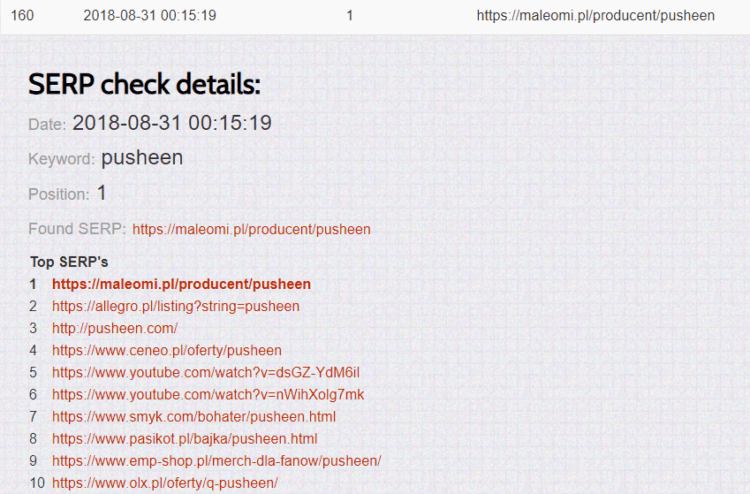Open the emp-shop.pl merch link
The image size is (750, 494).
tap(217, 461)
